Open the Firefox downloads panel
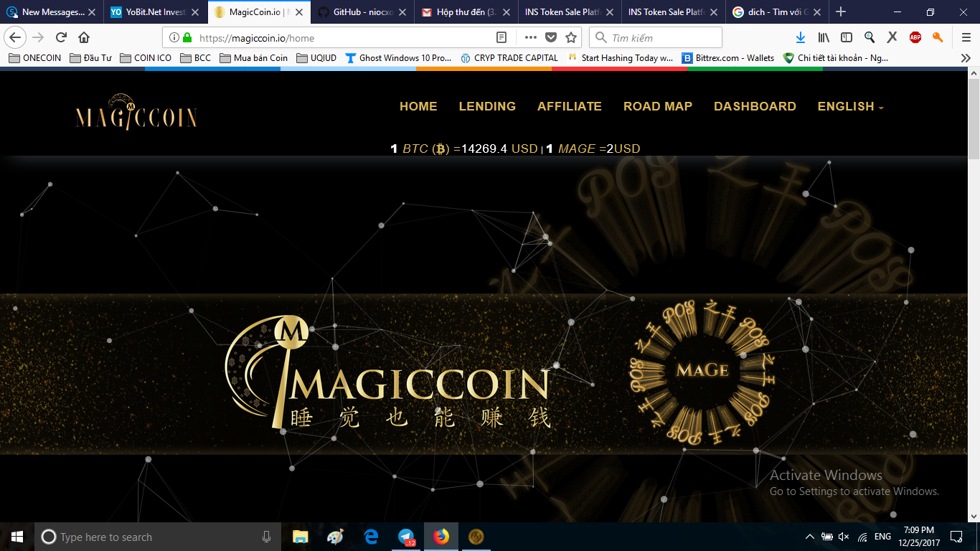980x551 pixels. tap(801, 37)
